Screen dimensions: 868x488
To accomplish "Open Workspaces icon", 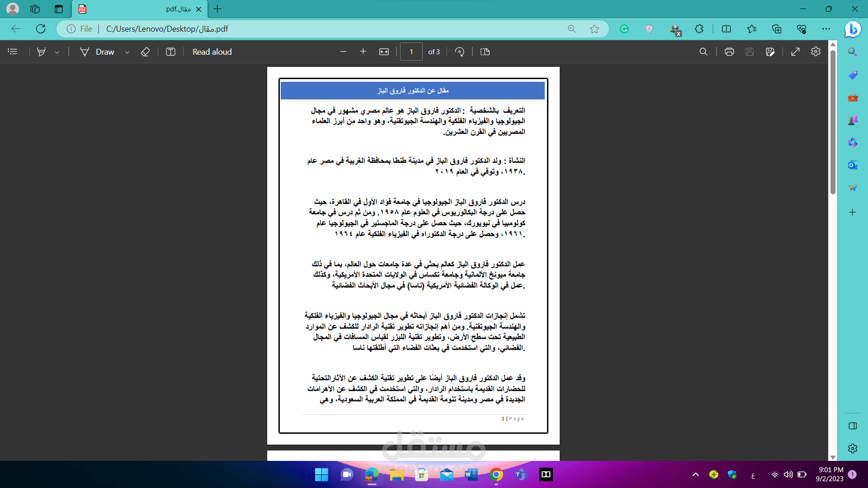I will [35, 9].
